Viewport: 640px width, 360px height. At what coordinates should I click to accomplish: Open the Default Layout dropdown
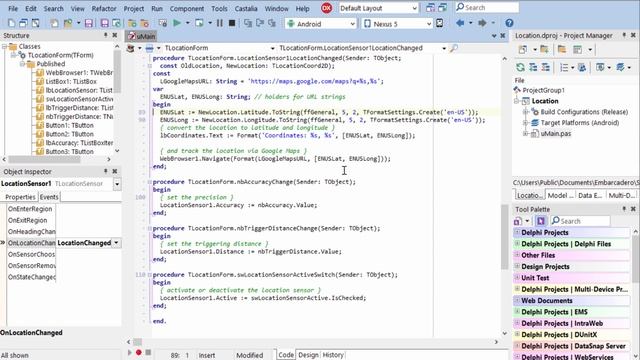(x=415, y=8)
